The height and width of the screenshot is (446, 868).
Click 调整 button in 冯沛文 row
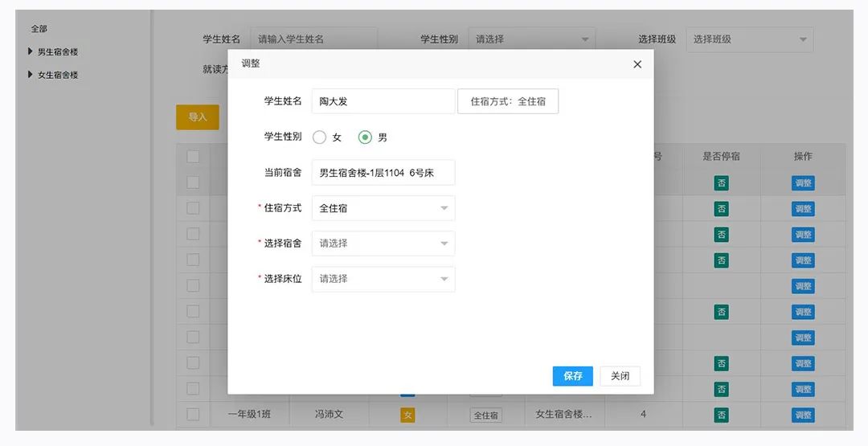point(803,415)
